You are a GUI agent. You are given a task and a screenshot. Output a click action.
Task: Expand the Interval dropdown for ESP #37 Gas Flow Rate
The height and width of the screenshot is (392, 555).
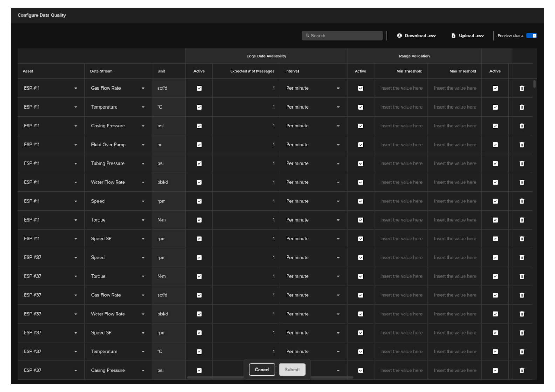point(313,295)
